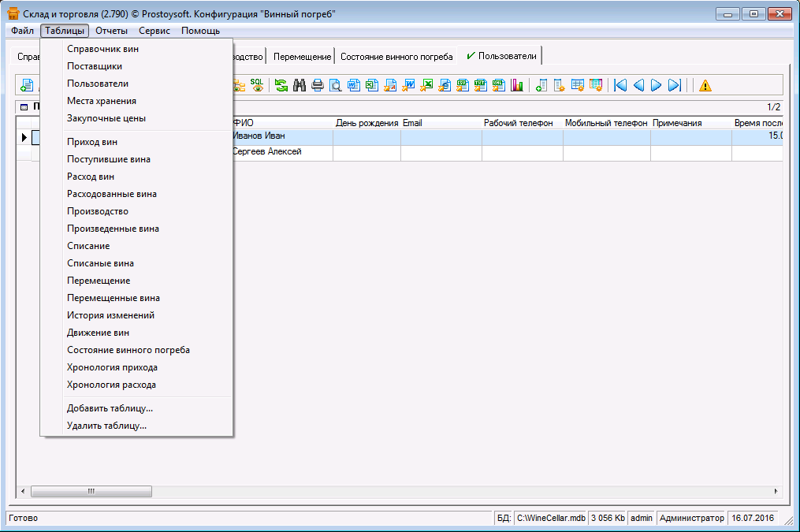800x532 pixels.
Task: Go to the last record arrow
Action: tap(675, 85)
